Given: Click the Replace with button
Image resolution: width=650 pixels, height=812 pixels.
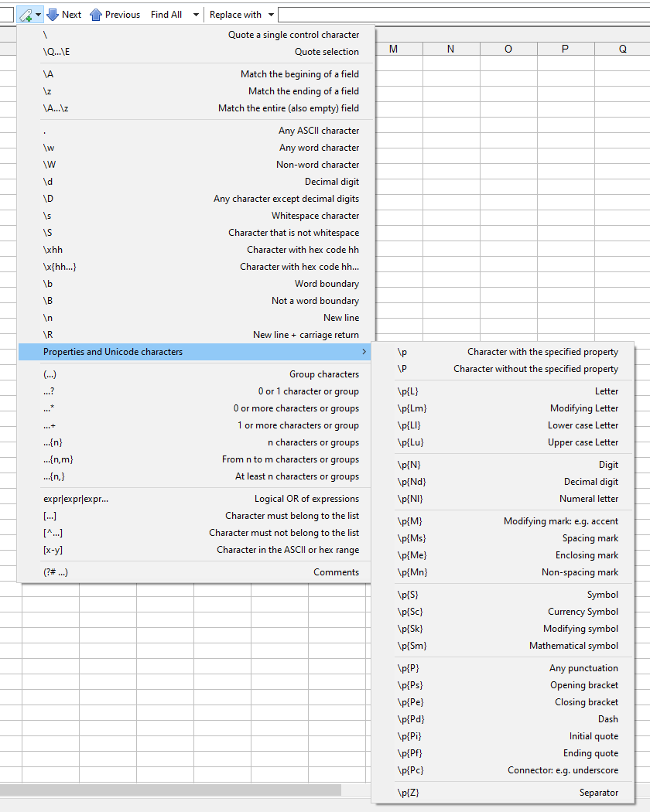Looking at the screenshot, I should click(235, 15).
